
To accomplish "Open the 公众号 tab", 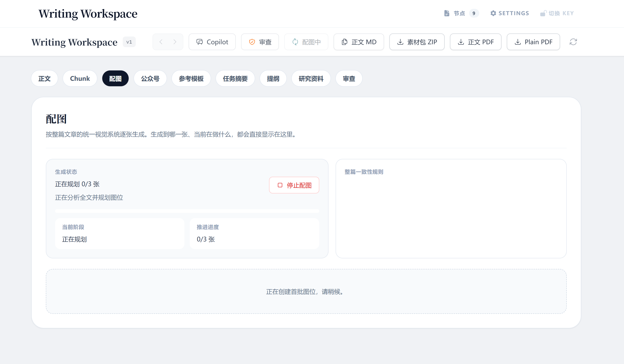I will (x=150, y=79).
